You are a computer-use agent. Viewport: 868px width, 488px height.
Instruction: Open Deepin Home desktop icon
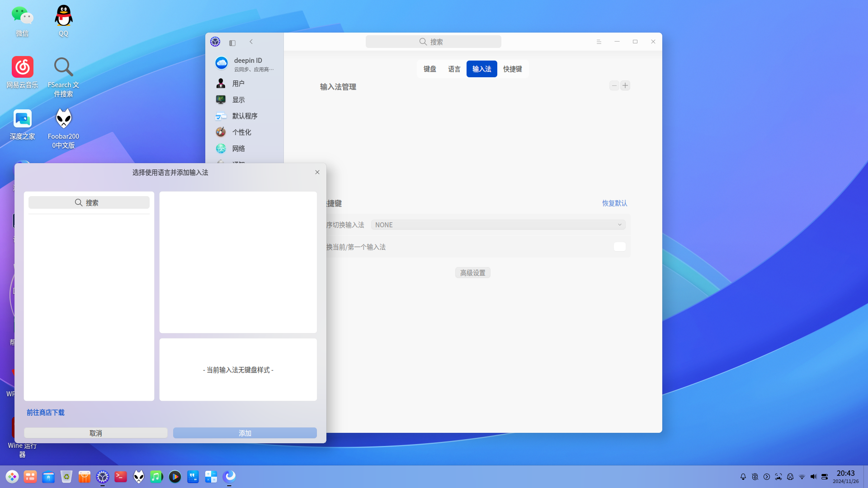tap(22, 124)
